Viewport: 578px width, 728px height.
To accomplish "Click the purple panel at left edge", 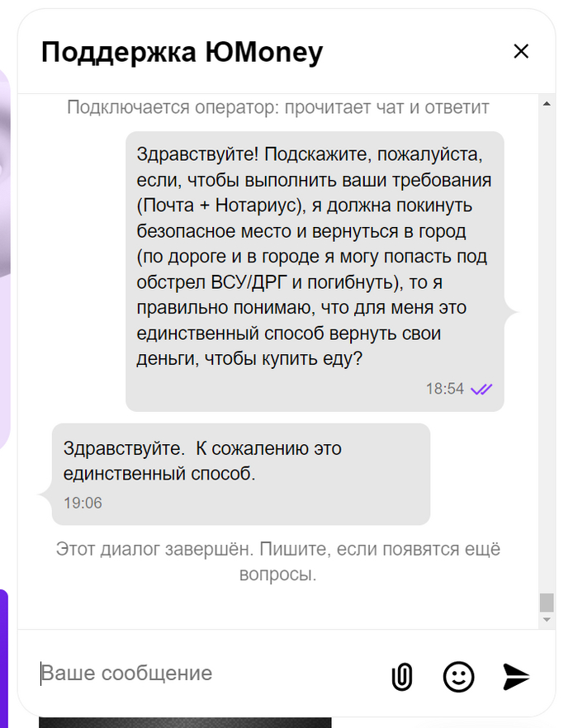I will coord(4,652).
